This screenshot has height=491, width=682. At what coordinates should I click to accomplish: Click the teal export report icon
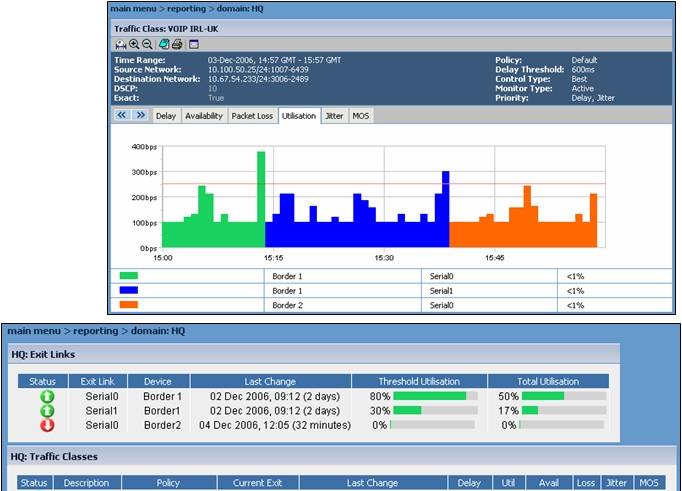(164, 44)
